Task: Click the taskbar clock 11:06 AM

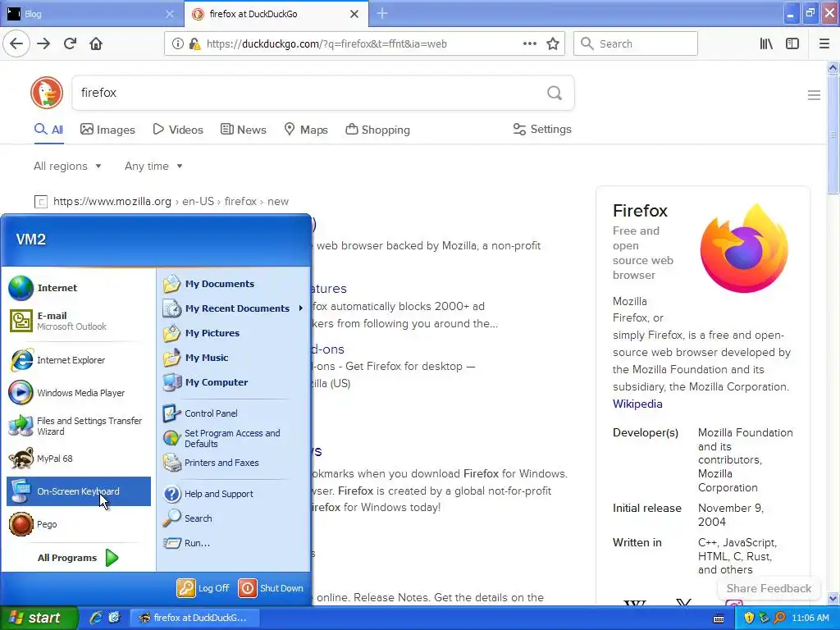Action: coord(810,618)
